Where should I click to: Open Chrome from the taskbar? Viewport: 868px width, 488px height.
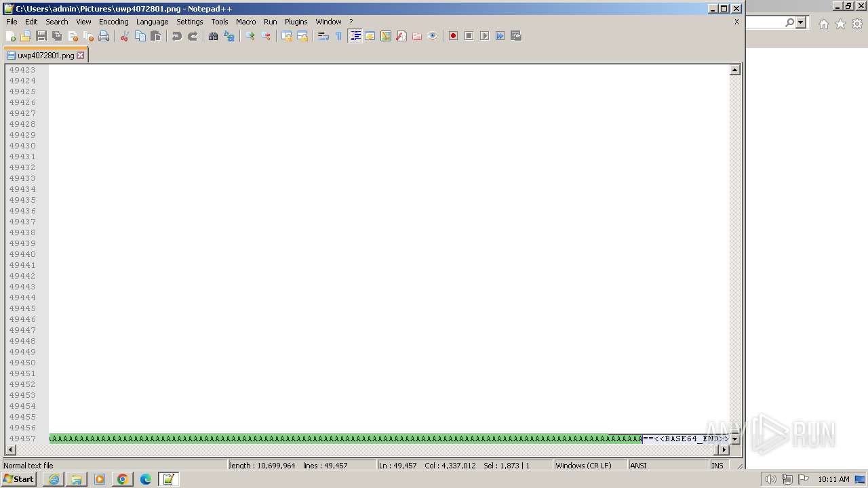coord(122,479)
